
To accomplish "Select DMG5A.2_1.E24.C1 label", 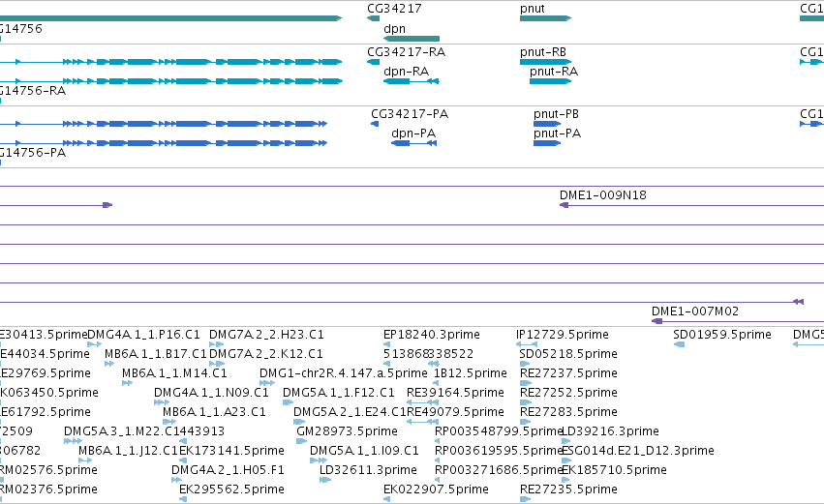I will [350, 412].
